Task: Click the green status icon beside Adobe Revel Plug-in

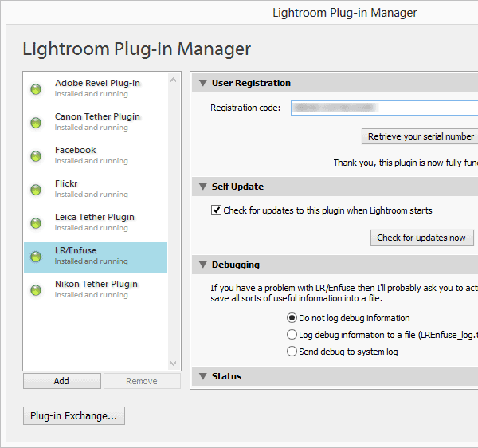Action: tap(36, 89)
